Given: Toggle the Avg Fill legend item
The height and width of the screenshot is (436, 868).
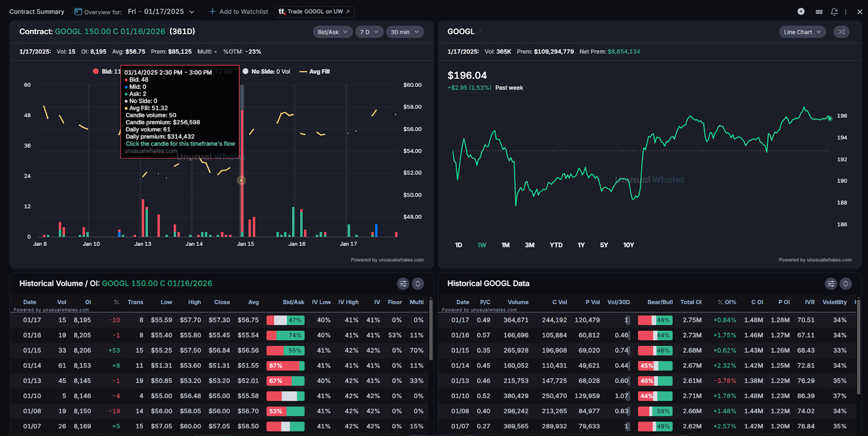Looking at the screenshot, I should pos(315,71).
